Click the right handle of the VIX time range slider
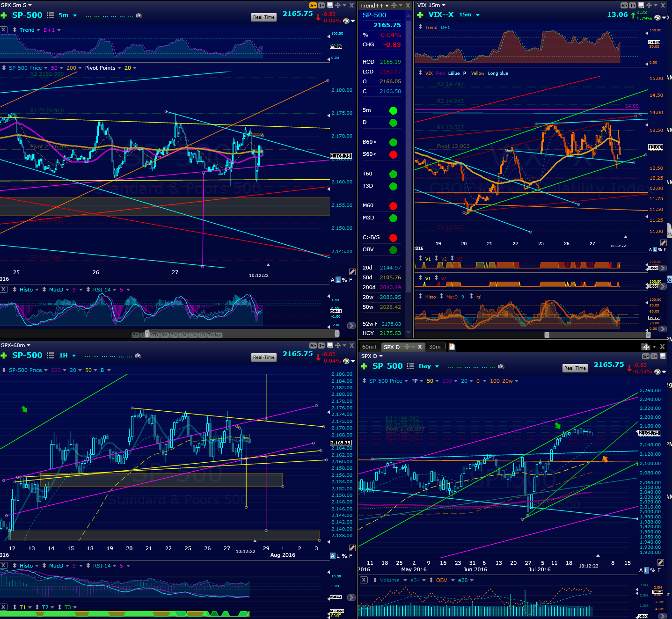Image resolution: width=672 pixels, height=619 pixels. 648,335
